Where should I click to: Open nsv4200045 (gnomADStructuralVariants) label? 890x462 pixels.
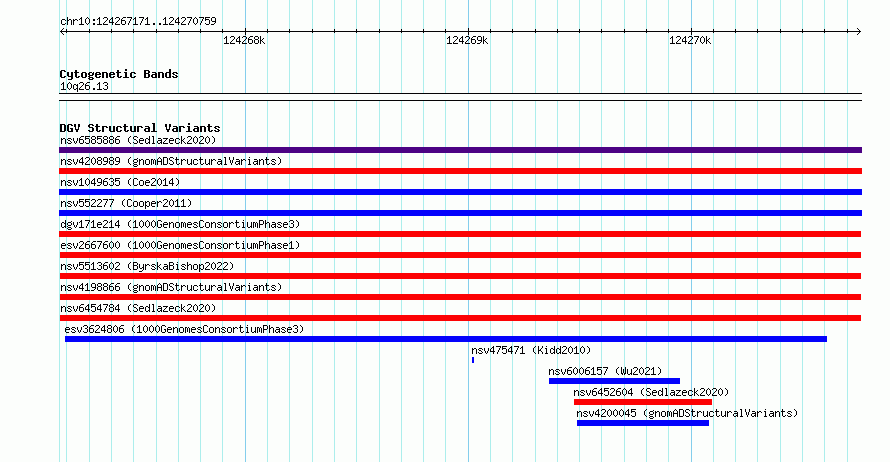[x=687, y=413]
